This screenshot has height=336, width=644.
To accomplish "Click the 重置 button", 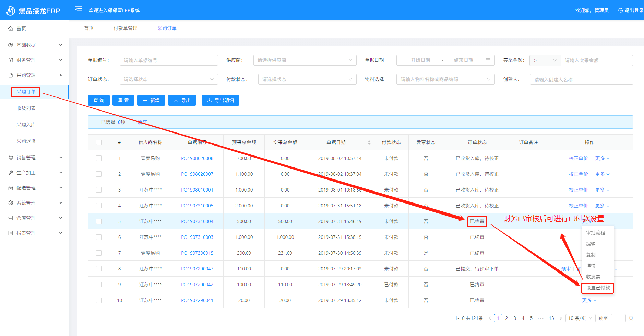I will click(x=123, y=100).
